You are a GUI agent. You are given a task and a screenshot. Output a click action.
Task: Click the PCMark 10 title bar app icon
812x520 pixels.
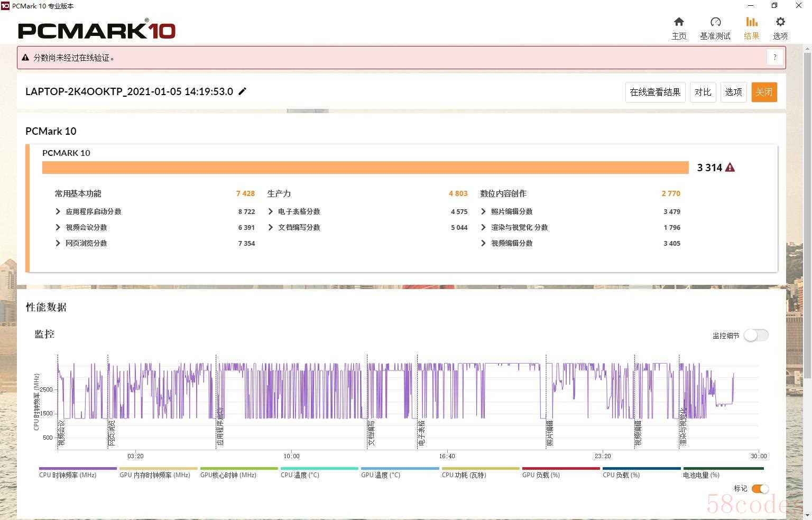(x=5, y=6)
